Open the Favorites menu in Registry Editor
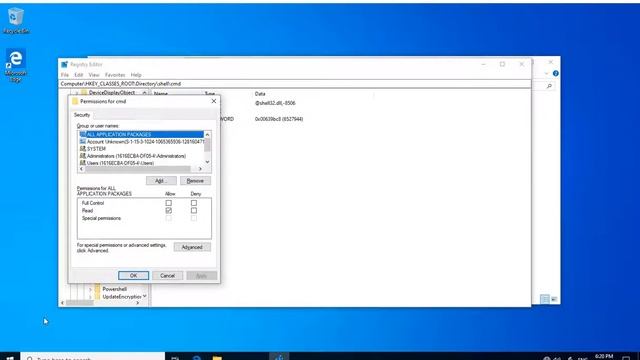 (x=115, y=75)
